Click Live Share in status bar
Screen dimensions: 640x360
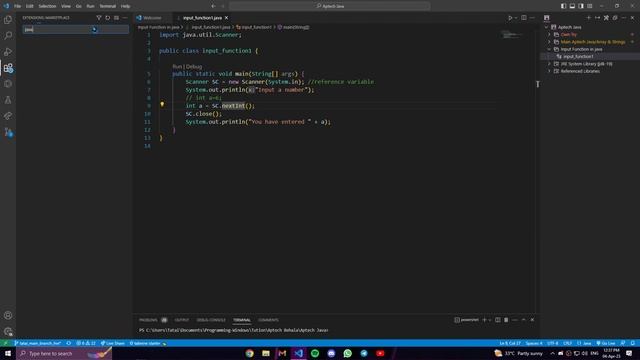113,343
